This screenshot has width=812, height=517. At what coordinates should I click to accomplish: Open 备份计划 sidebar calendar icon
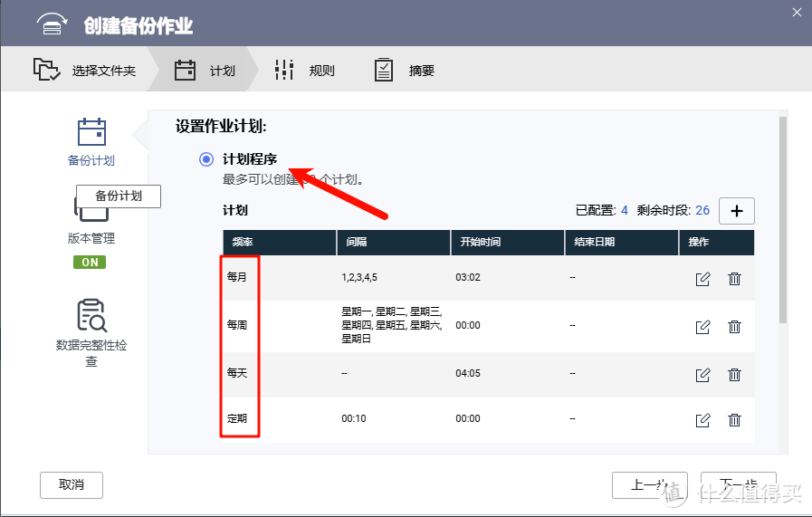tap(91, 132)
